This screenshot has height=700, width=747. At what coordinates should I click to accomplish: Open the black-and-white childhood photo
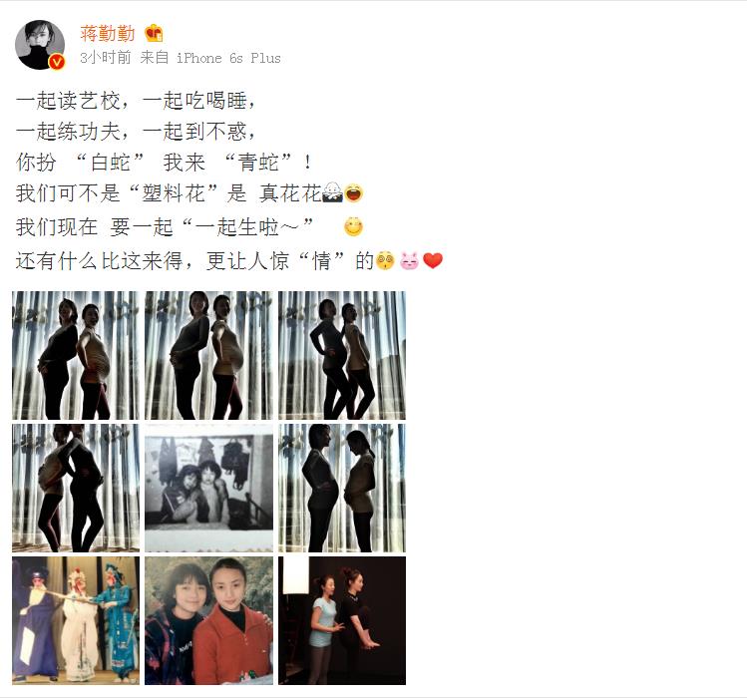[208, 488]
